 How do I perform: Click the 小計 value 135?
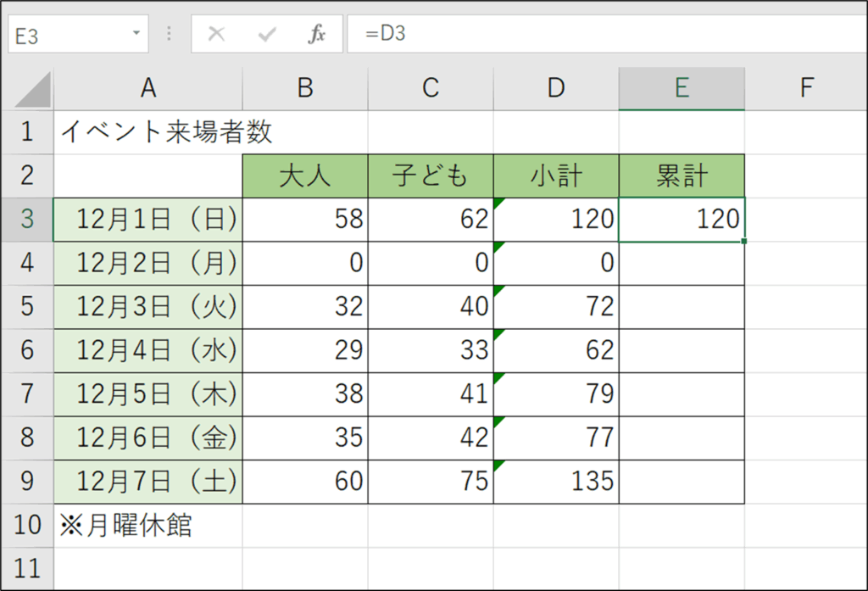click(x=556, y=482)
